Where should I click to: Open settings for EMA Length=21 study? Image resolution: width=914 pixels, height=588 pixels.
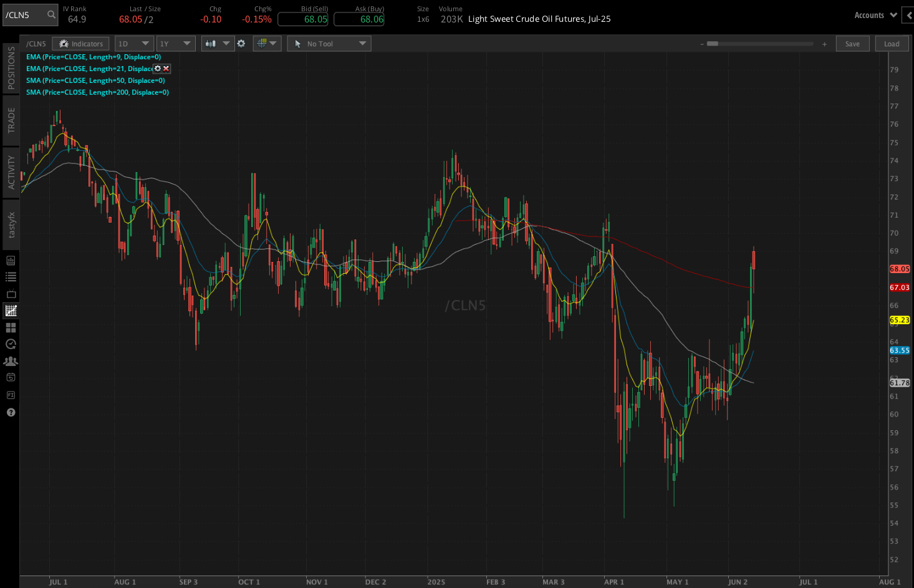(157, 69)
